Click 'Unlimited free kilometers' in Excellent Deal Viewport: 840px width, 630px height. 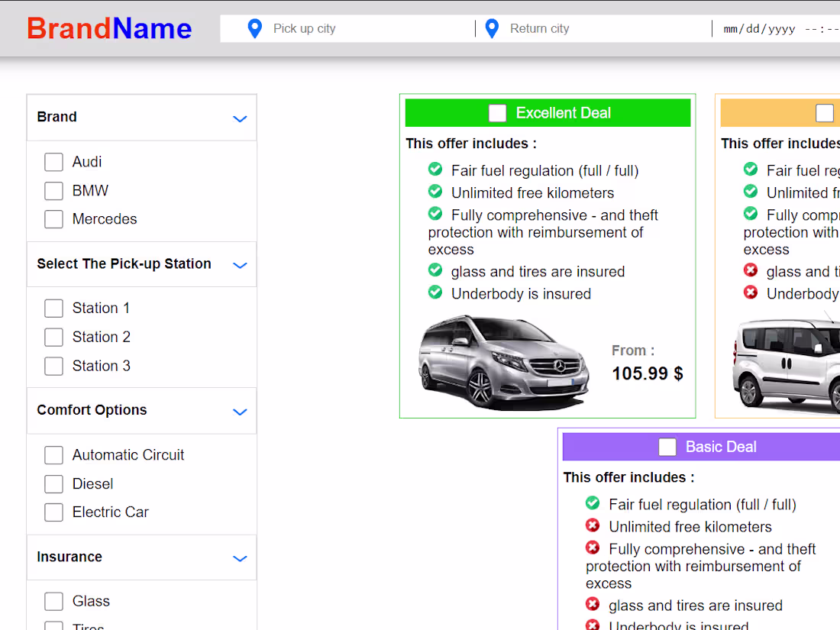[532, 193]
